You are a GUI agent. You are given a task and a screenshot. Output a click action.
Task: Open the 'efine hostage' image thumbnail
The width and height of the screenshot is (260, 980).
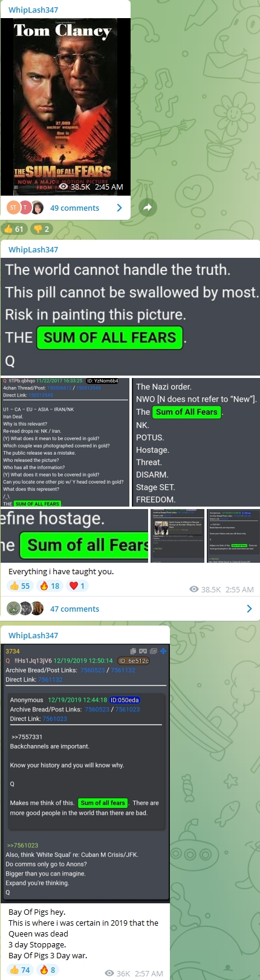click(74, 536)
